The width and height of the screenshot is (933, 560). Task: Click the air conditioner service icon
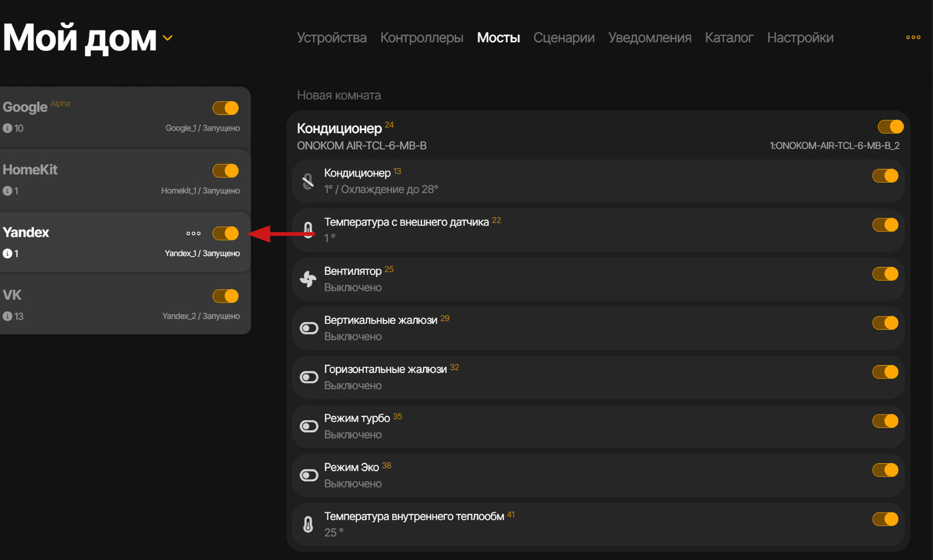tap(308, 181)
